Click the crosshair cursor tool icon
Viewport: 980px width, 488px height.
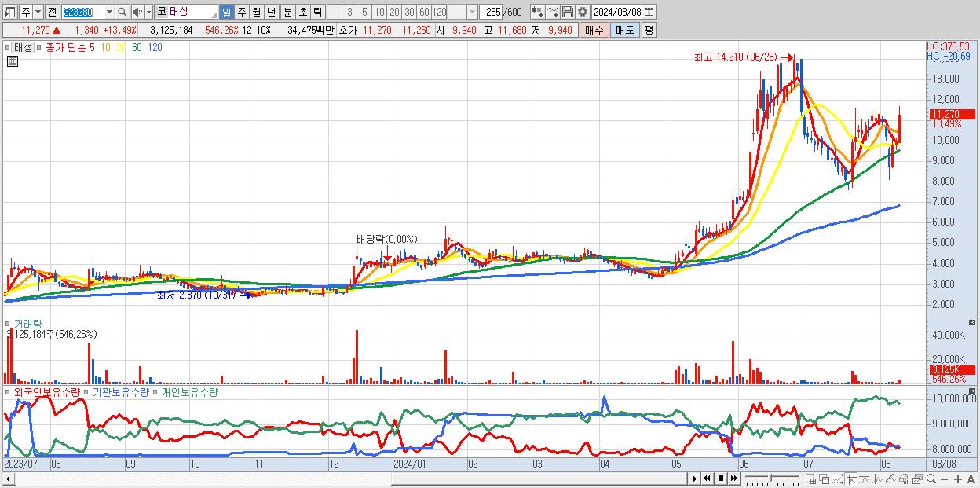(852, 479)
